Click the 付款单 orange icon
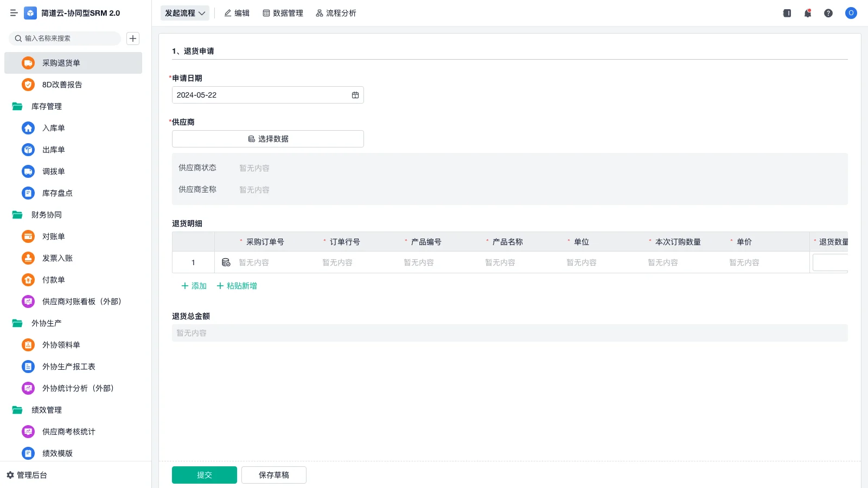This screenshot has height=488, width=868. tap(28, 280)
